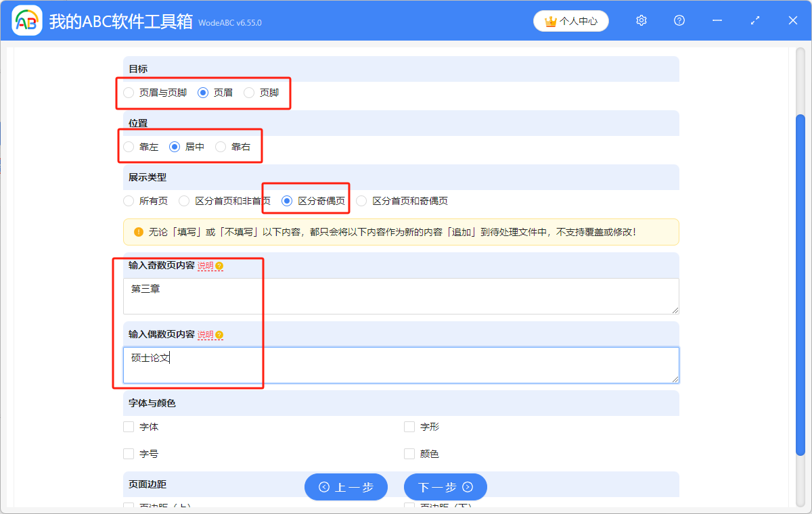This screenshot has width=812, height=514.
Task: Click help icon beside even page 说明
Action: [x=219, y=335]
